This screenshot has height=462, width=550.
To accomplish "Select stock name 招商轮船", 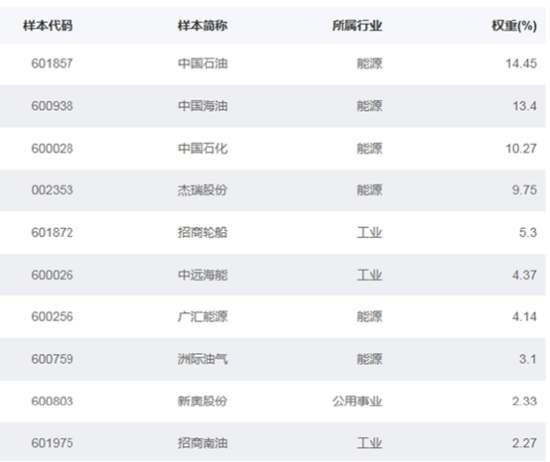I will point(202,233).
